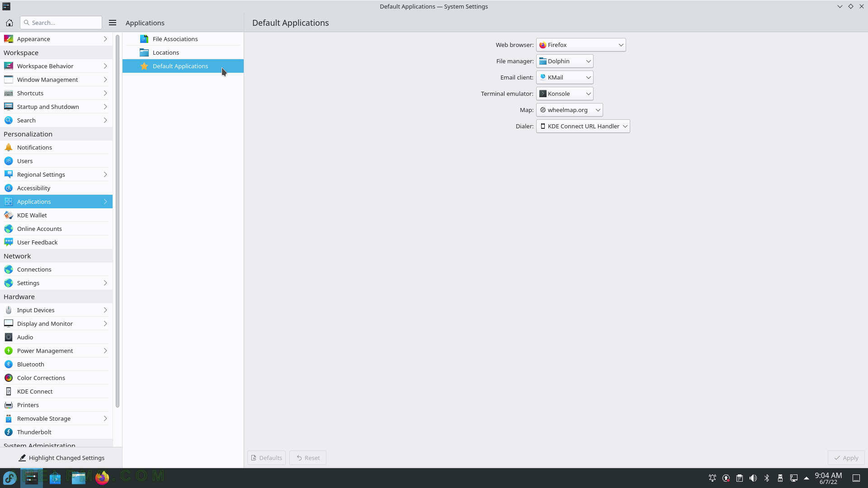868x488 pixels.
Task: Click the Reset button
Action: pos(308,458)
